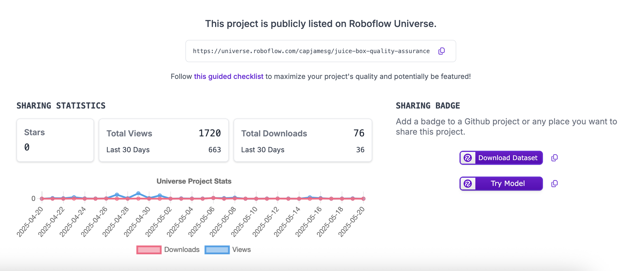Click the pink Downloads legend color box
The height and width of the screenshot is (271, 644).
pos(149,250)
